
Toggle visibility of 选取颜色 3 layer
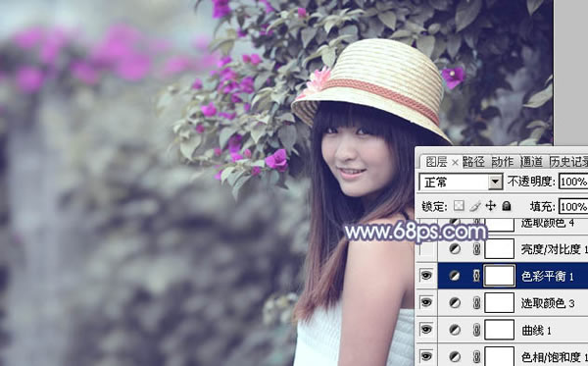click(426, 303)
